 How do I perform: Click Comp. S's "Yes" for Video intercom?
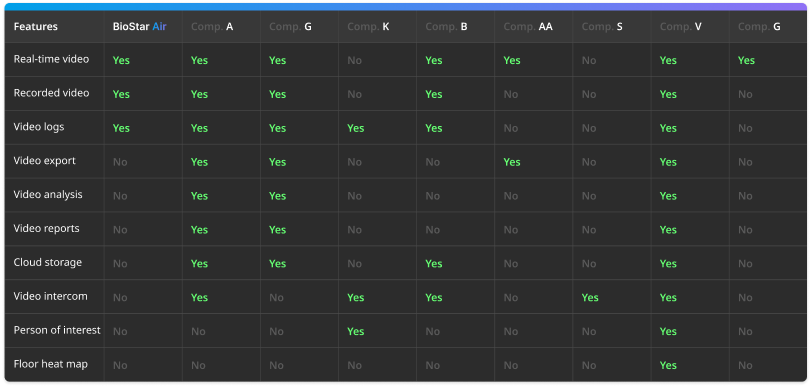point(590,298)
